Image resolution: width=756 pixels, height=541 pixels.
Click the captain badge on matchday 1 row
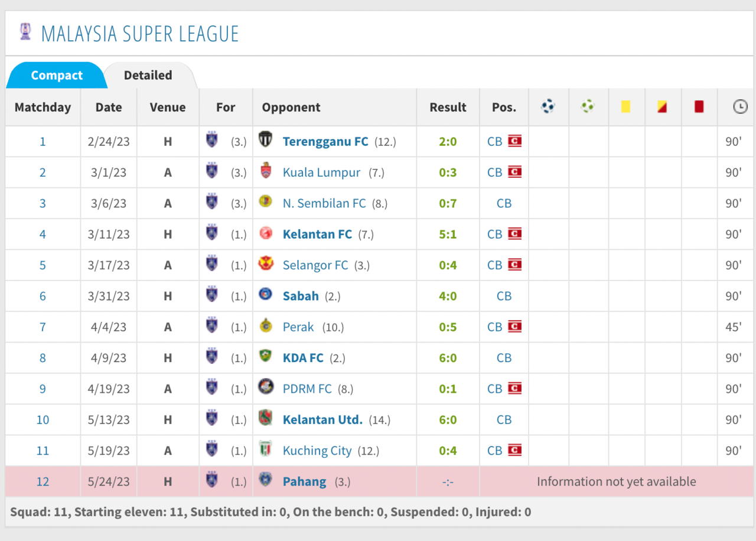[x=514, y=141]
